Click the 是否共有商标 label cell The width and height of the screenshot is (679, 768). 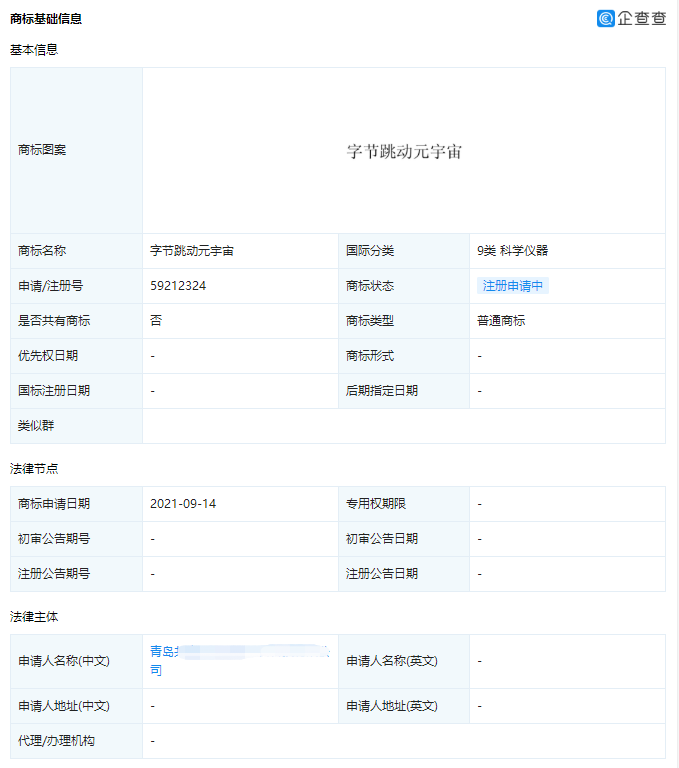tap(76, 321)
